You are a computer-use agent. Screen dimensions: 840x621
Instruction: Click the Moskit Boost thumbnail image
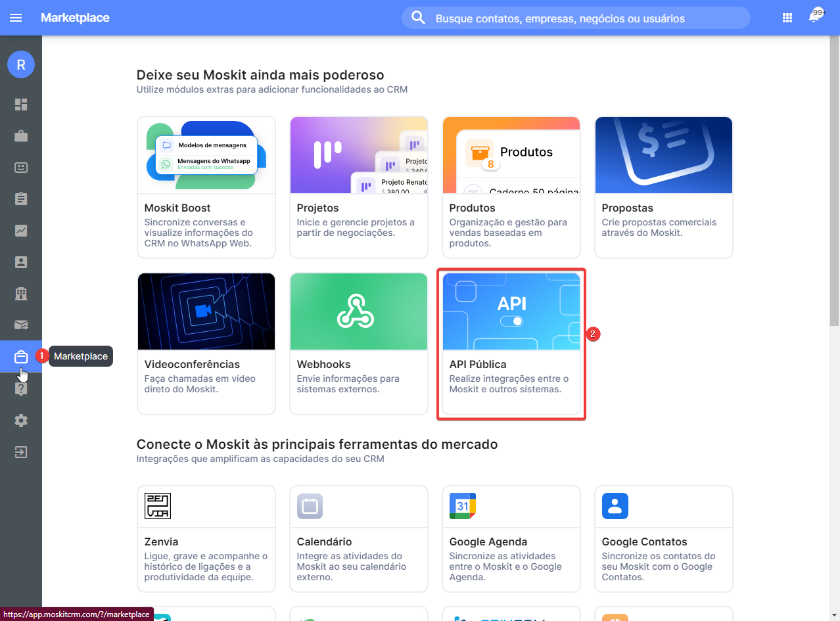click(x=206, y=155)
